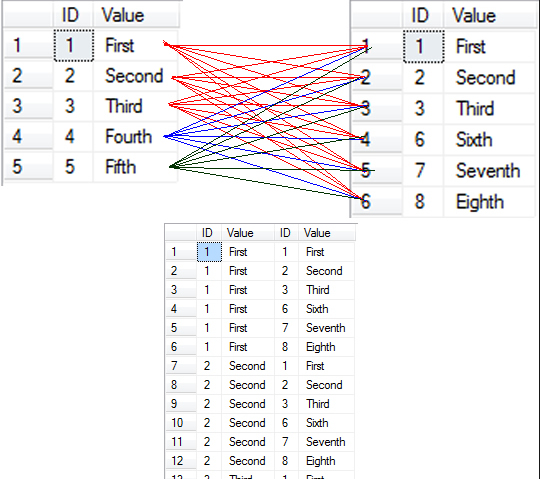Viewport: 540px width, 479px height.
Task: Click 'Second' left value in result row 10
Action: 248,423
